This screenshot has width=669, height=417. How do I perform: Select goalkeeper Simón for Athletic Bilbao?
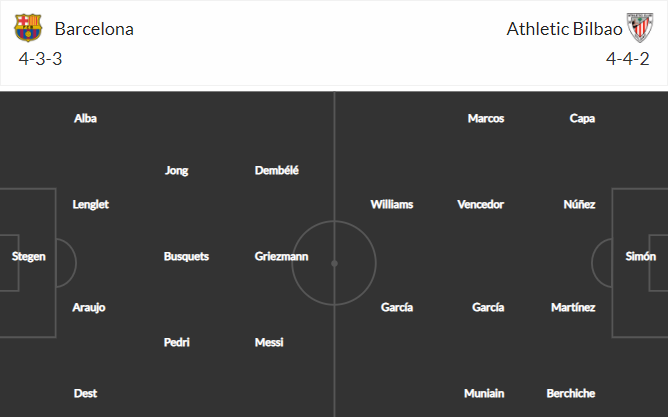click(641, 257)
